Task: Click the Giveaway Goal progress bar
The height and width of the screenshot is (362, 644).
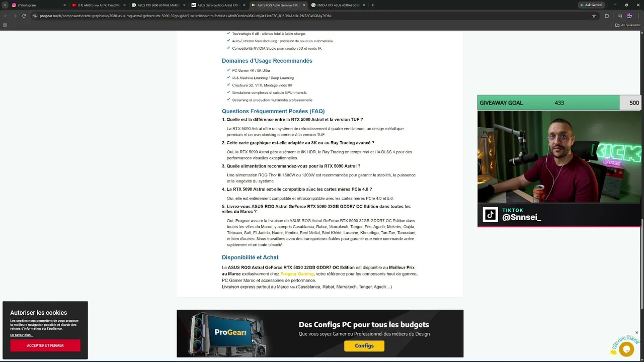Action: 559,103
